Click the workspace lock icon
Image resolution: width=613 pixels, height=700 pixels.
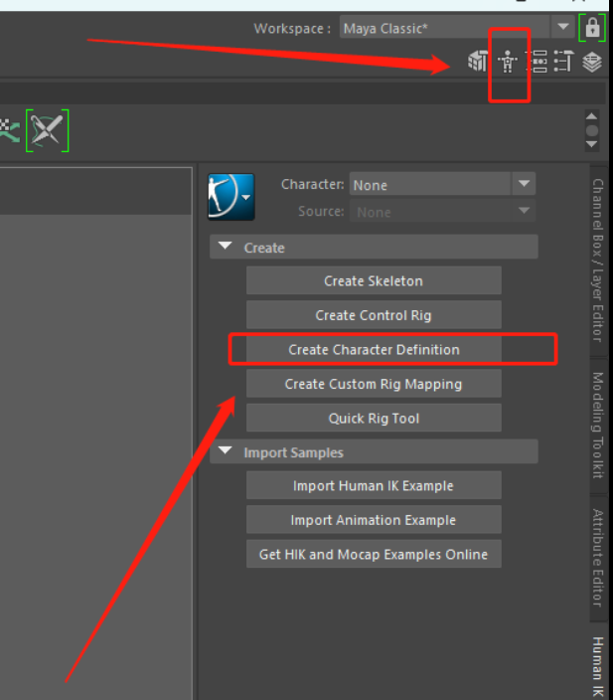592,28
